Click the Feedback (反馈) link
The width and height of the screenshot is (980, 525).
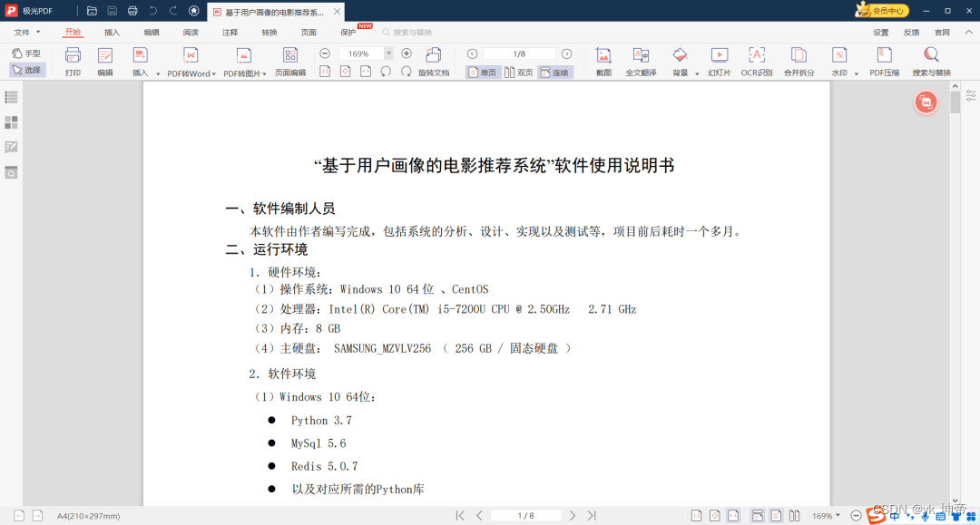point(911,33)
